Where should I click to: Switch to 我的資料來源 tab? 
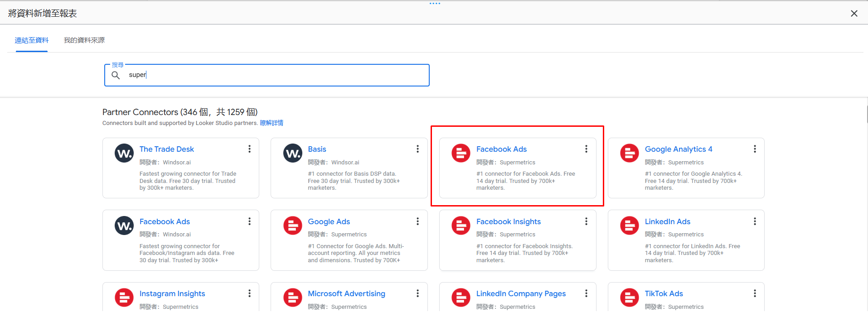84,40
